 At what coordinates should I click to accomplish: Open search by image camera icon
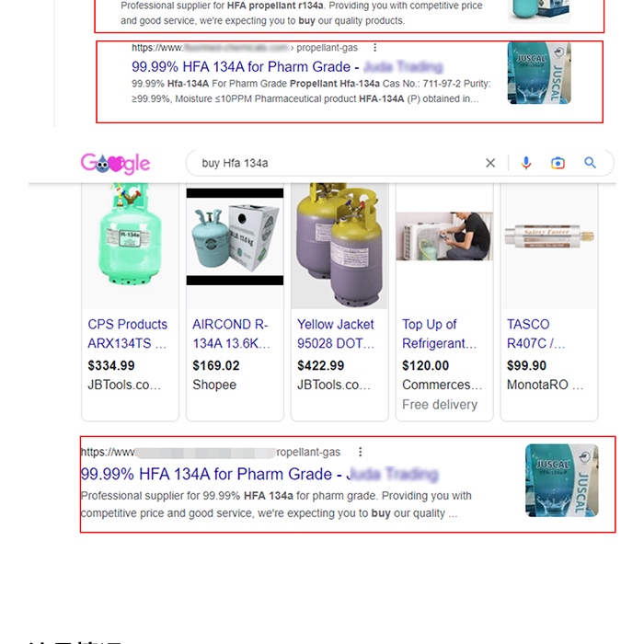558,163
